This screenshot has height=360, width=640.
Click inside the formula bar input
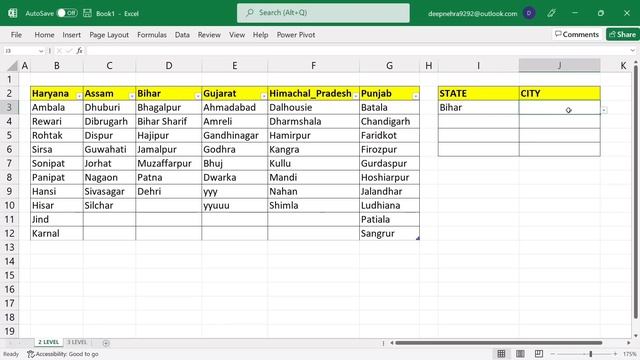pyautogui.click(x=357, y=51)
